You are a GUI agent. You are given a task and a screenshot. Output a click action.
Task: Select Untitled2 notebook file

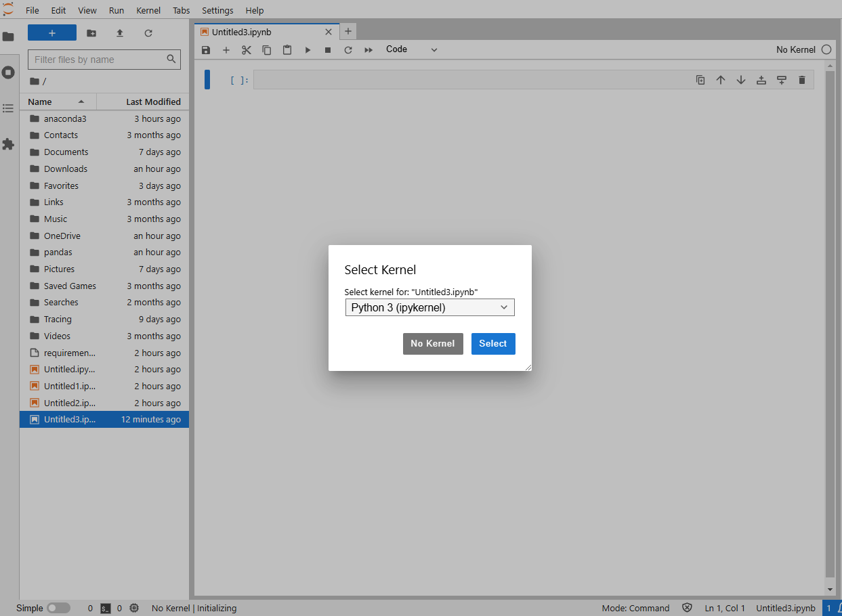pyautogui.click(x=104, y=403)
